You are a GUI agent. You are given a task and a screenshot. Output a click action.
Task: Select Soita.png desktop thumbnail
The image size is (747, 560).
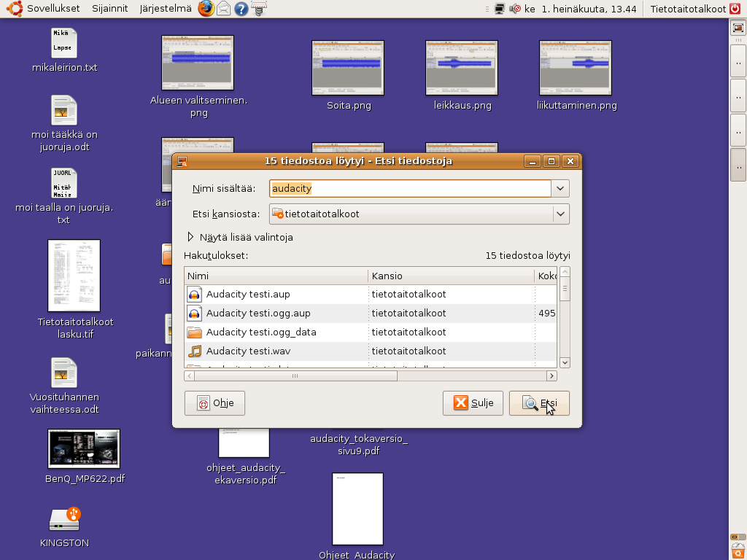[348, 68]
